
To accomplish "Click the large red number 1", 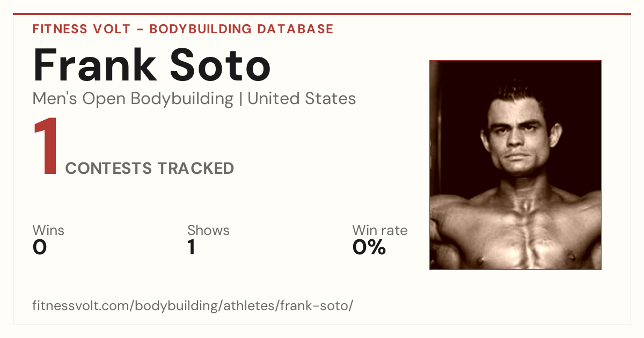I will pyautogui.click(x=45, y=148).
